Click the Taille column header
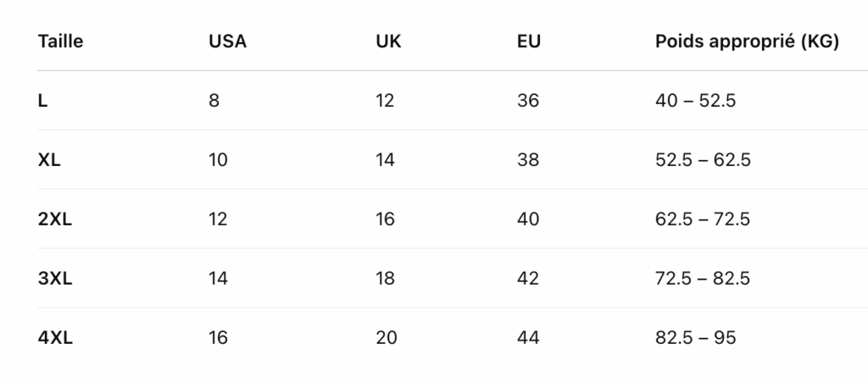Screen dimensions: 868x382 [x=61, y=42]
